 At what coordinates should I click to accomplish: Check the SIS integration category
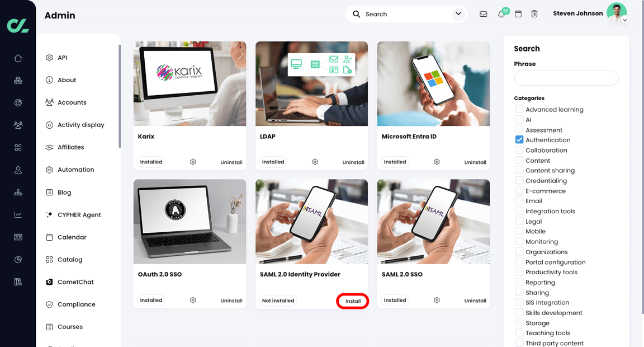pos(519,302)
